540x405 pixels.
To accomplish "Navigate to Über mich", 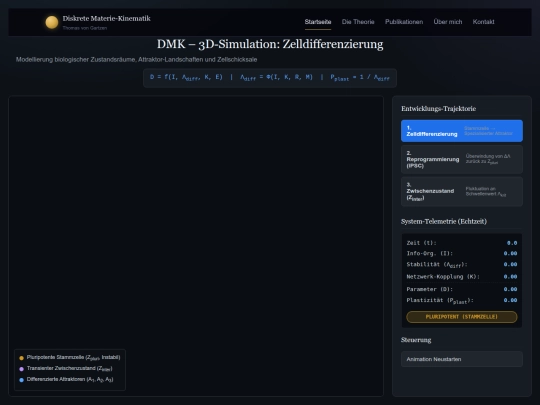I will pyautogui.click(x=448, y=22).
